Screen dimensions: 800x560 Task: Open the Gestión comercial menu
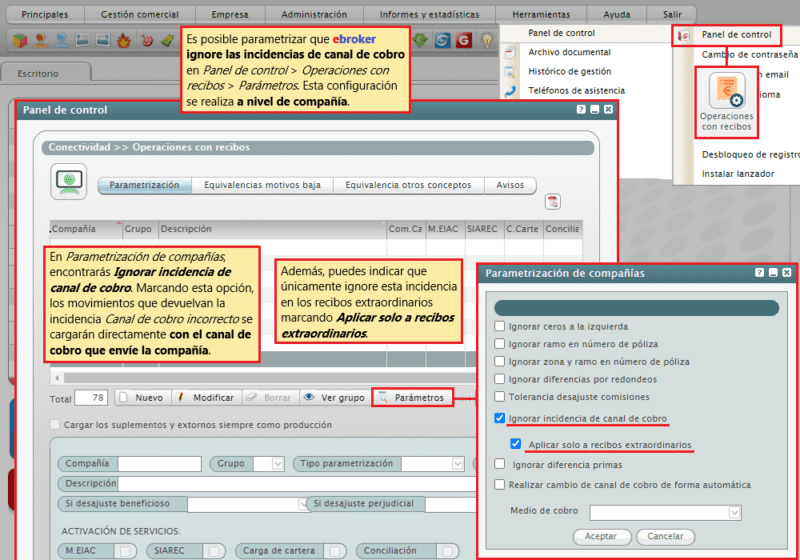(x=140, y=15)
